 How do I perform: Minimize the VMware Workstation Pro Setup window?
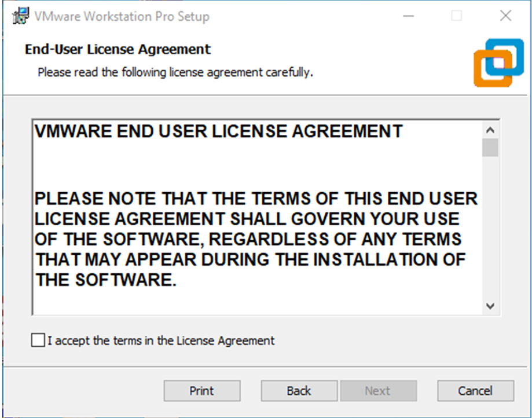409,16
